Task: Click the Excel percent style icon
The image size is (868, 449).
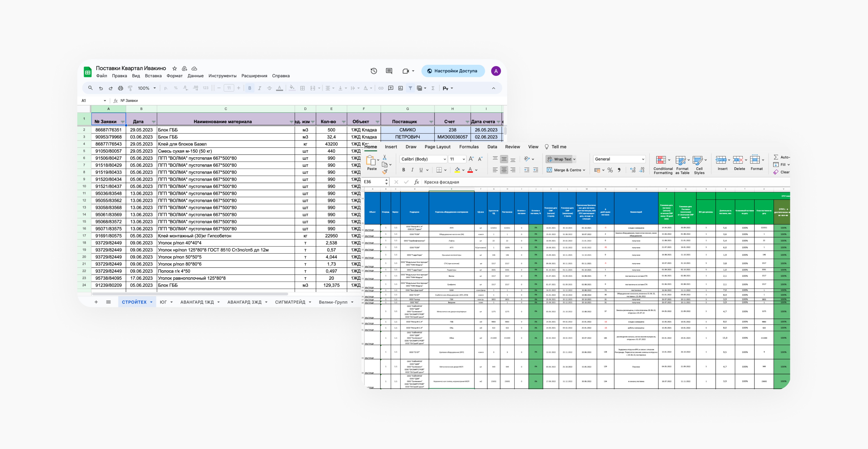Action: 610,170
